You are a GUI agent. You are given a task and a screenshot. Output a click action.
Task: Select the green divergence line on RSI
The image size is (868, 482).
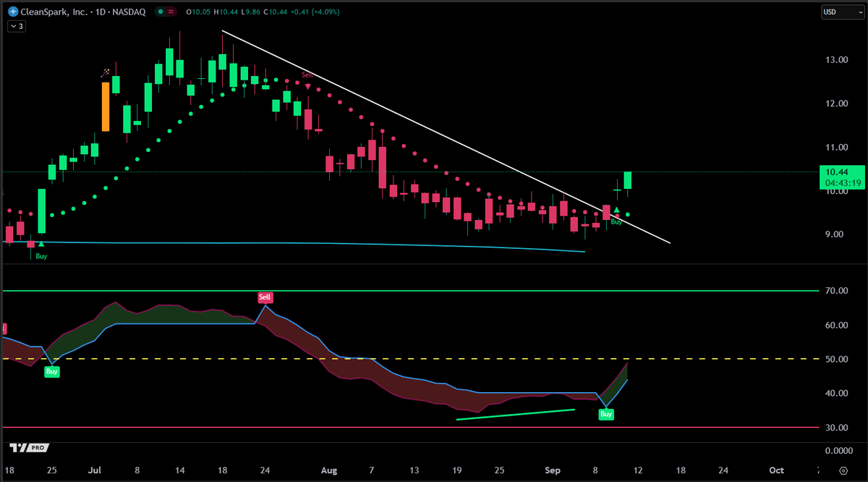point(515,414)
